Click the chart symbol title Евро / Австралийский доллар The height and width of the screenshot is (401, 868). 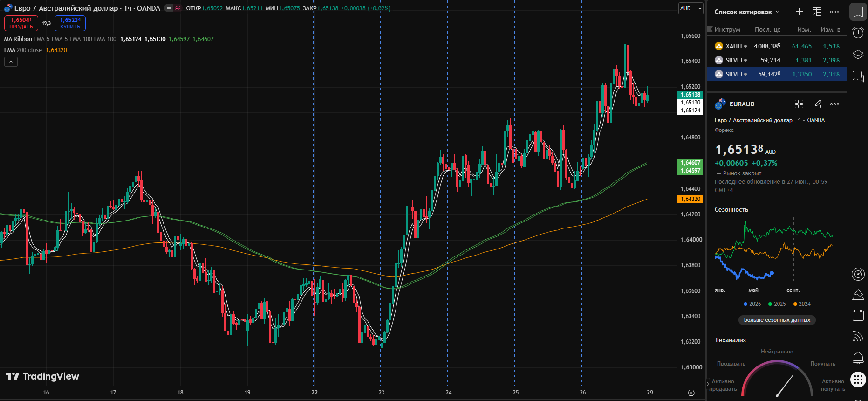(x=66, y=8)
